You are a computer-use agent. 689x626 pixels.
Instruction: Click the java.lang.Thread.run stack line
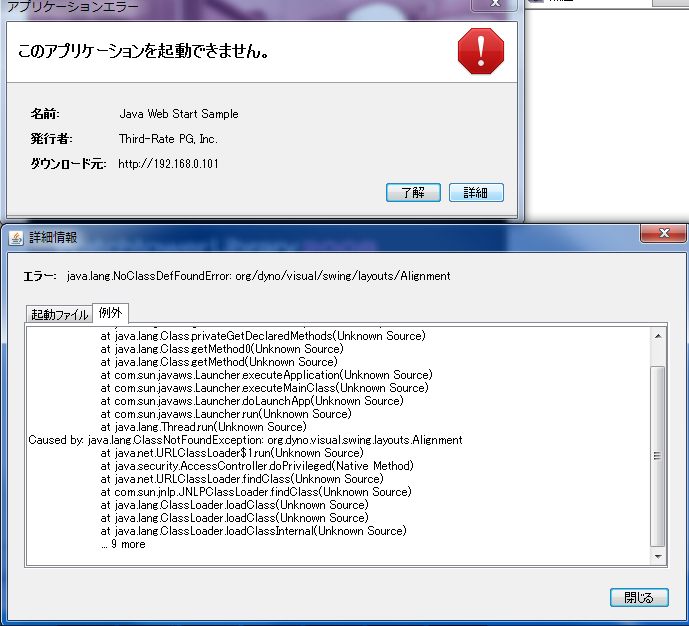click(203, 427)
